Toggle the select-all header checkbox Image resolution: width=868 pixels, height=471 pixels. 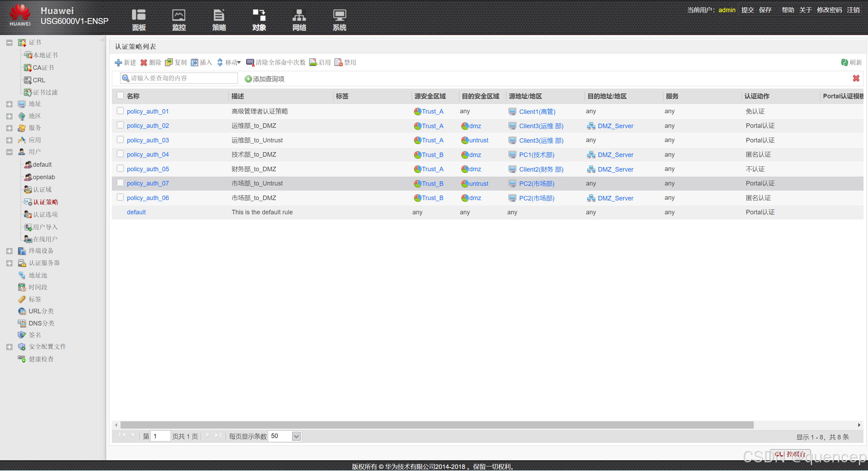[120, 96]
